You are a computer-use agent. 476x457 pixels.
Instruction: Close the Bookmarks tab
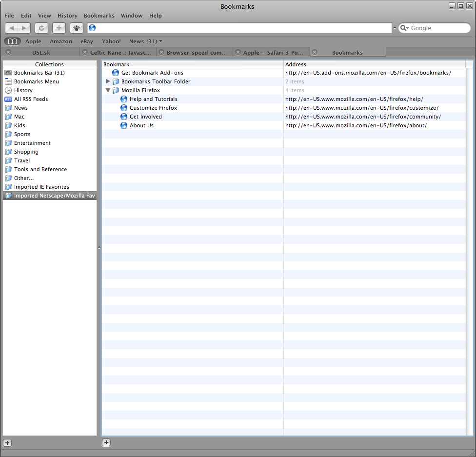[x=315, y=52]
